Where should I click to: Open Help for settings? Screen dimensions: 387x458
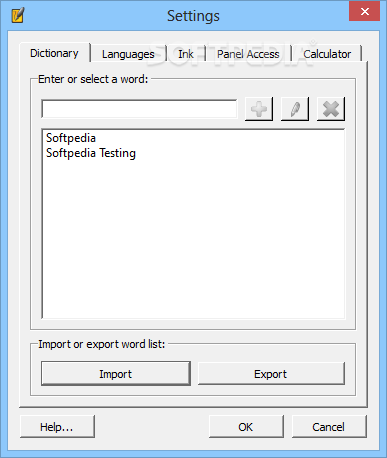pos(57,427)
